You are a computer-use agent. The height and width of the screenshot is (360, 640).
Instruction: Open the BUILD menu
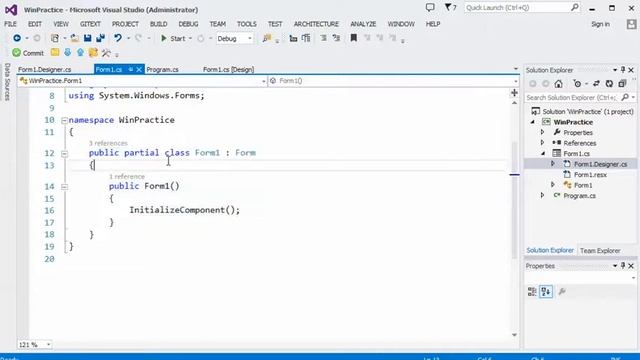158,24
